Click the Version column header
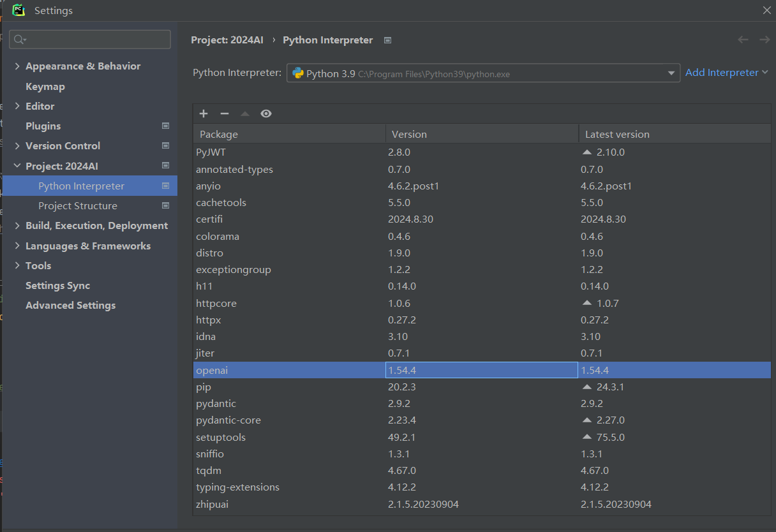Viewport: 776px width, 532px height. (409, 134)
